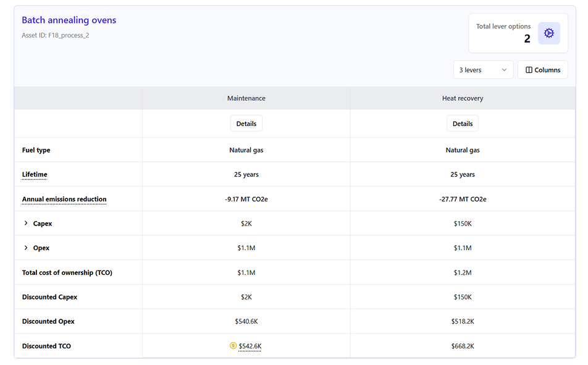Open Details for Heat recovery lever
The height and width of the screenshot is (365, 588).
(x=463, y=124)
